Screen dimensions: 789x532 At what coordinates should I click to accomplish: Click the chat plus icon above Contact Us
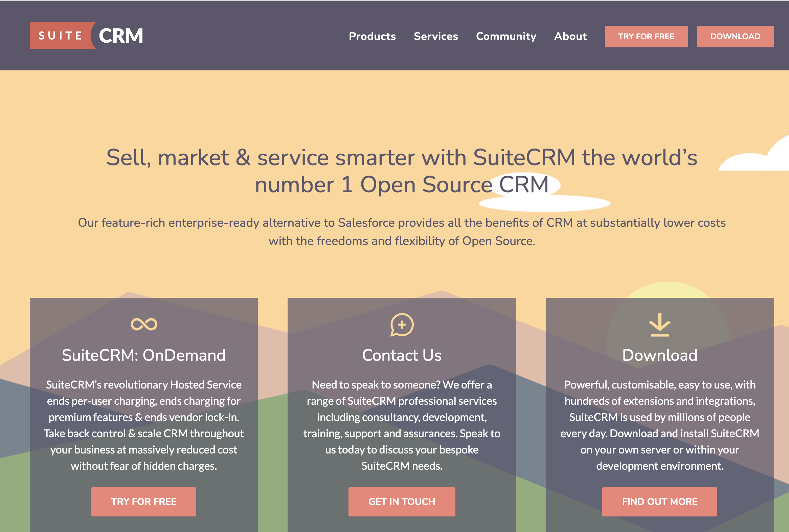pyautogui.click(x=402, y=325)
